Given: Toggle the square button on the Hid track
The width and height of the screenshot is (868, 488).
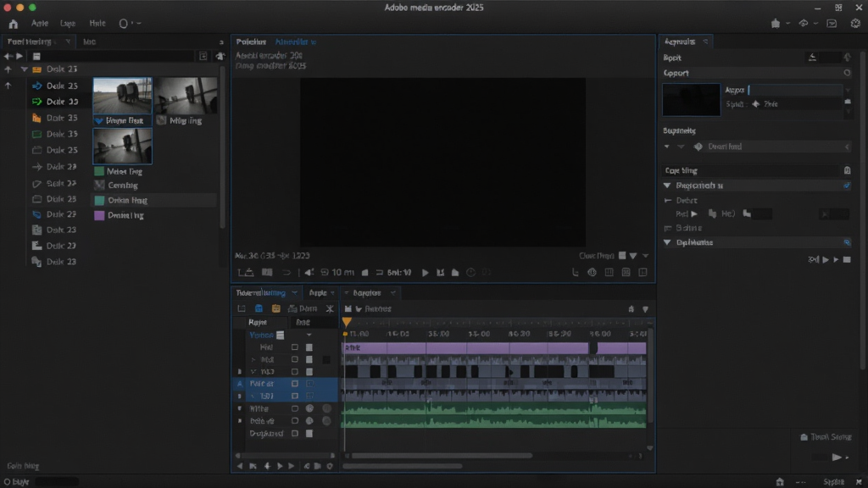Looking at the screenshot, I should pyautogui.click(x=309, y=347).
